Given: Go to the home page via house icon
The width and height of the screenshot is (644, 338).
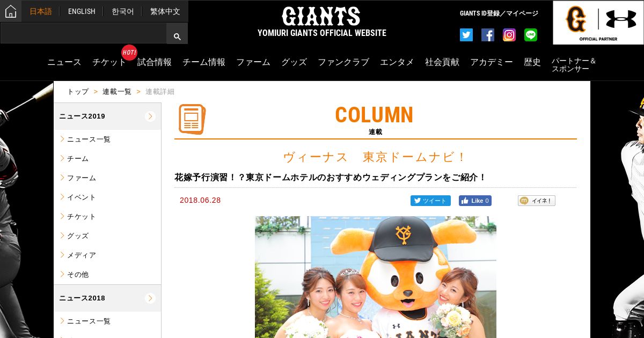Looking at the screenshot, I should (x=11, y=11).
